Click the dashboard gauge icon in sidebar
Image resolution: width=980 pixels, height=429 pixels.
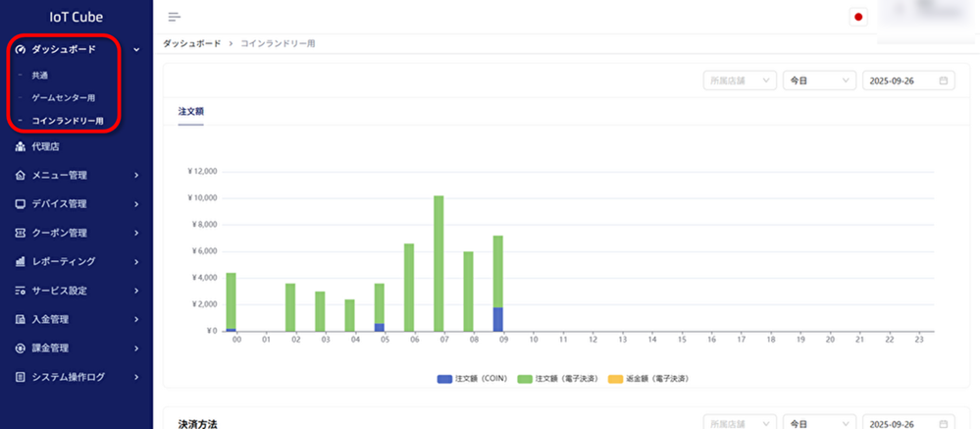tap(22, 49)
